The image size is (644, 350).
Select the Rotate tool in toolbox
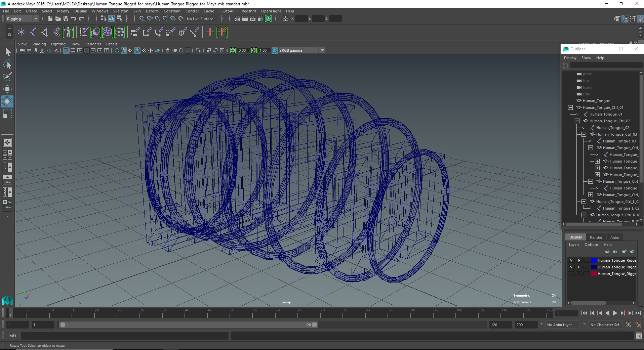[x=7, y=101]
